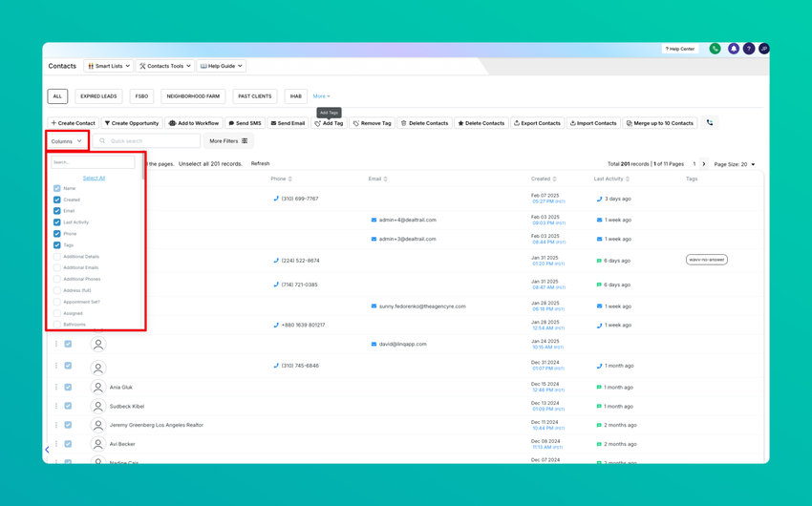Image resolution: width=812 pixels, height=506 pixels.
Task: Open the notifications bell icon
Action: pos(734,49)
